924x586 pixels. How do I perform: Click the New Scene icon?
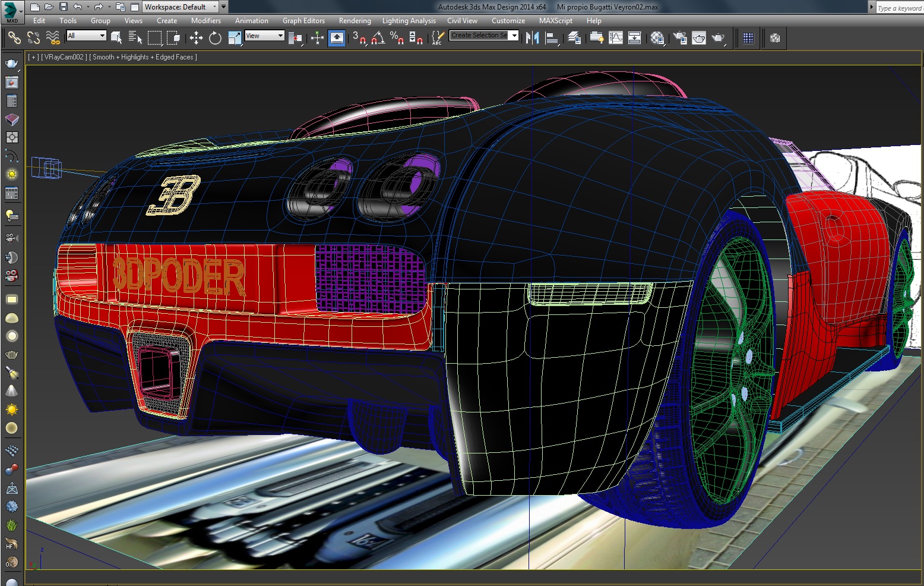click(x=34, y=7)
